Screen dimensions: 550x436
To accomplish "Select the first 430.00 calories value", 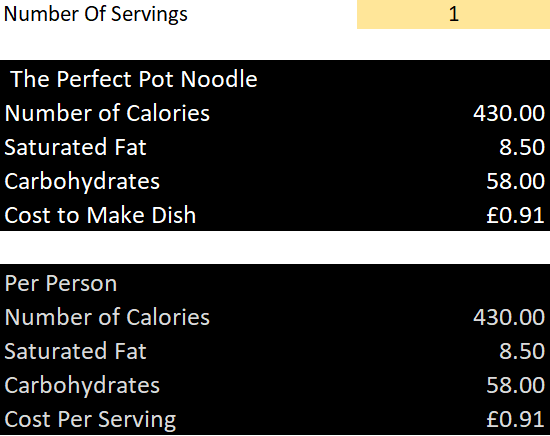I will tap(509, 113).
